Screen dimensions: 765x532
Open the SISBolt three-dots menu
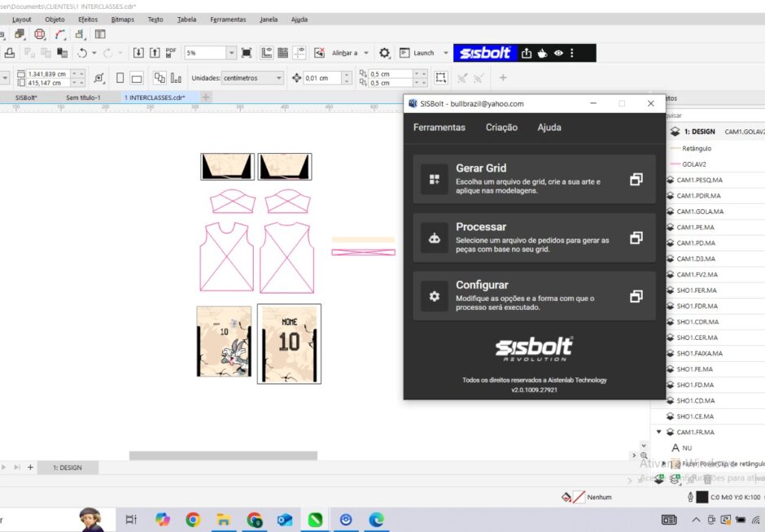pyautogui.click(x=572, y=53)
